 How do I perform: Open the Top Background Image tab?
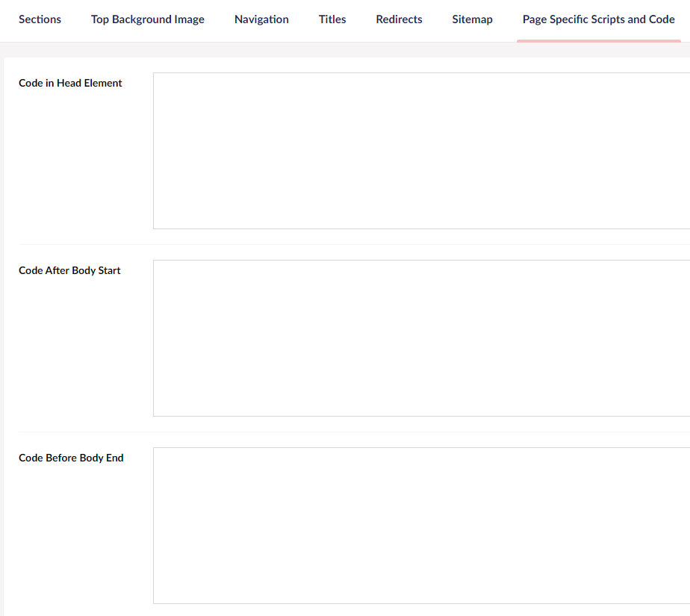point(148,19)
